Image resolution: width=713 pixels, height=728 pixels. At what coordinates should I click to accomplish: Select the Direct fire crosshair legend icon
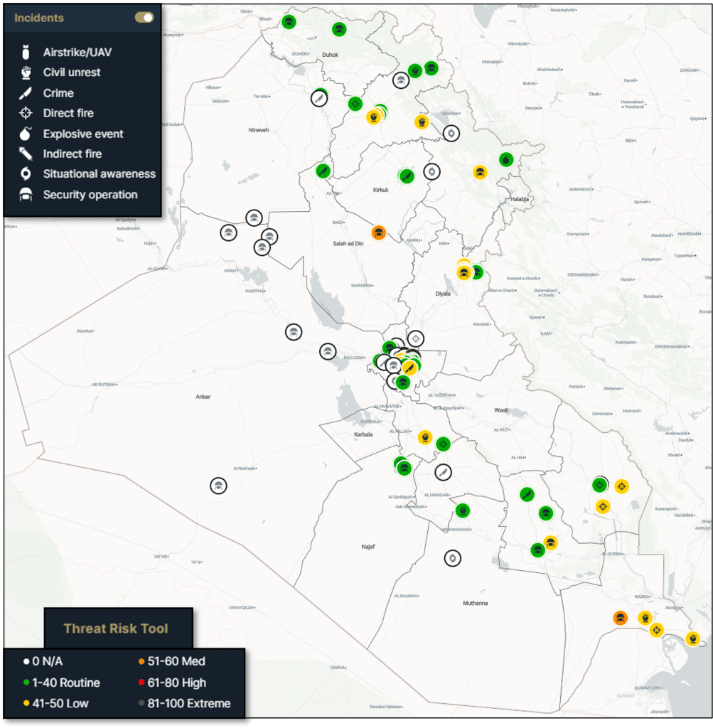(x=26, y=113)
